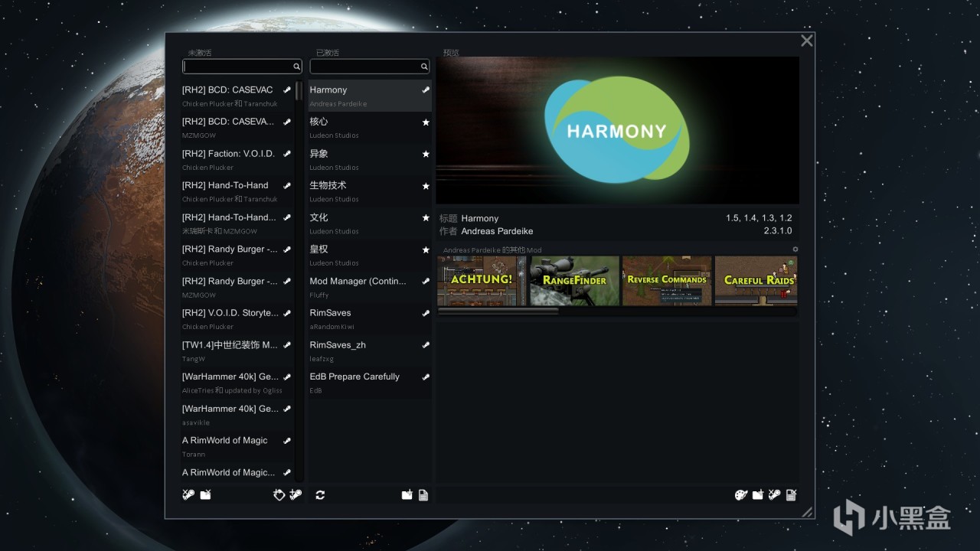Select the 核心 mod name in the active list
This screenshot has height=551, width=980.
(318, 122)
